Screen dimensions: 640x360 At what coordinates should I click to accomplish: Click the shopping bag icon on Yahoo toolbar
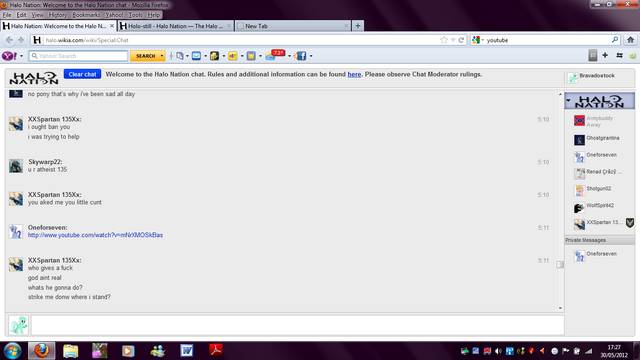click(x=251, y=56)
